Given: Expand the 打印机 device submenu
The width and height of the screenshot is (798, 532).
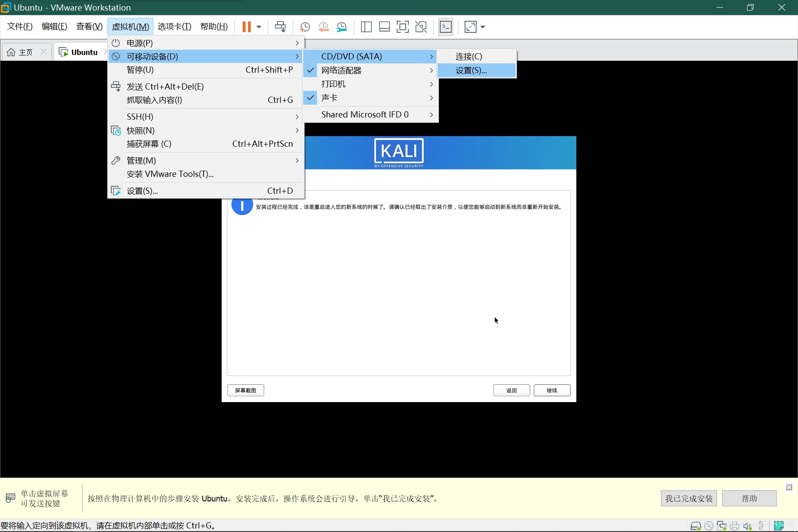Looking at the screenshot, I should click(x=371, y=84).
